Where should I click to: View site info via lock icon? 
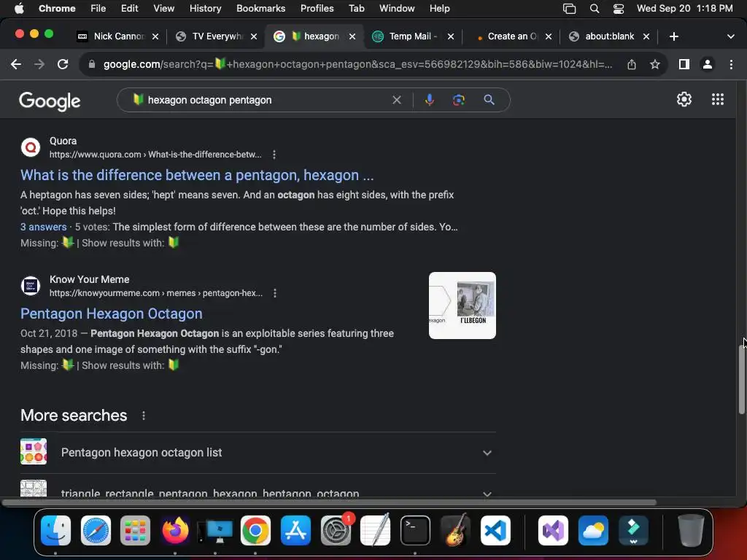click(x=92, y=64)
